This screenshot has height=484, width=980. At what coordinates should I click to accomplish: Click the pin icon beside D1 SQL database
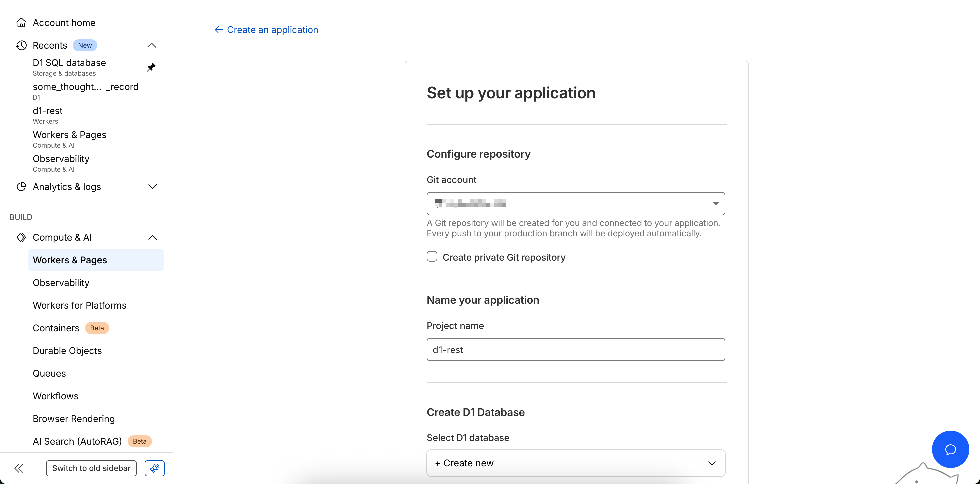pyautogui.click(x=151, y=67)
